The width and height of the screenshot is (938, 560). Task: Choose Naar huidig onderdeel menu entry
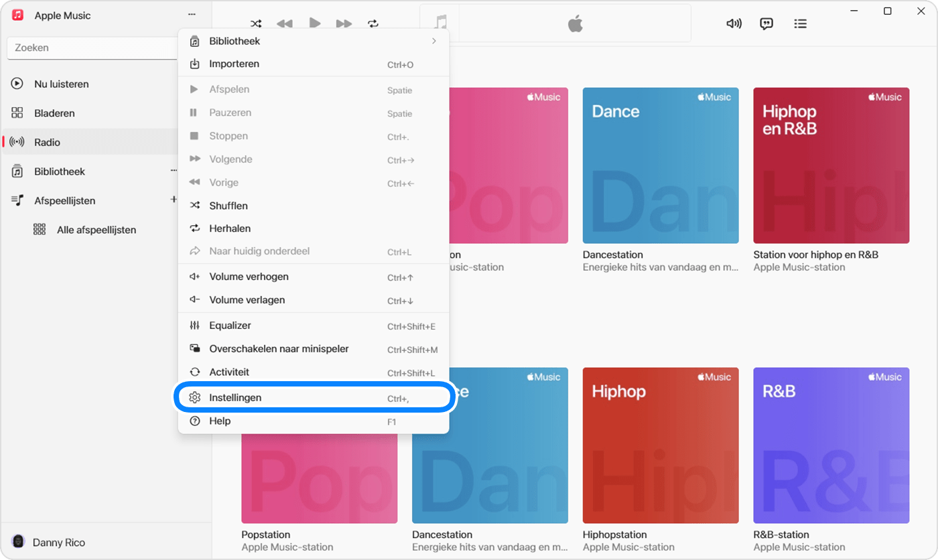pos(314,252)
